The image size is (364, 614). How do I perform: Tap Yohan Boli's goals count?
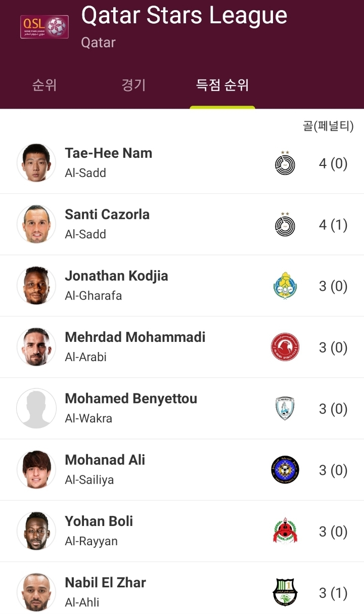333,532
